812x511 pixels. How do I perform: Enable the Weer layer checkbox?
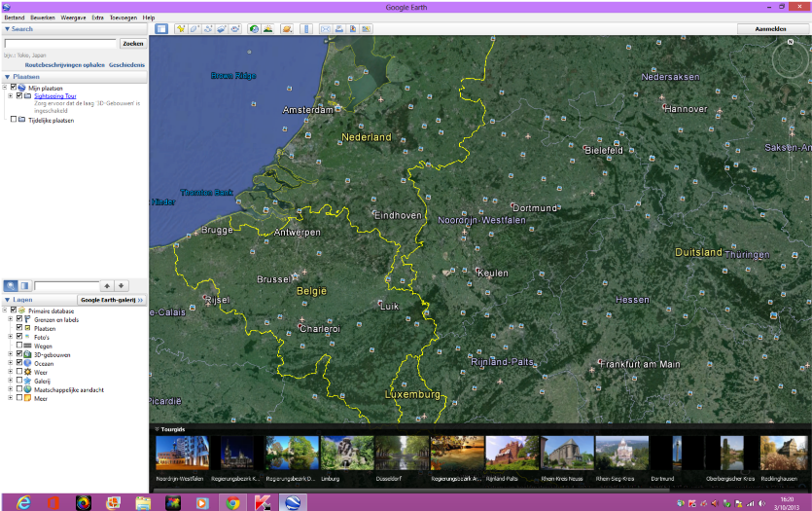click(19, 372)
